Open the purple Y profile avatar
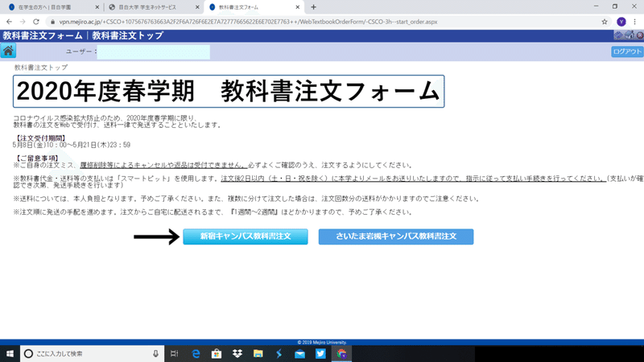Image resolution: width=644 pixels, height=362 pixels. point(621,22)
